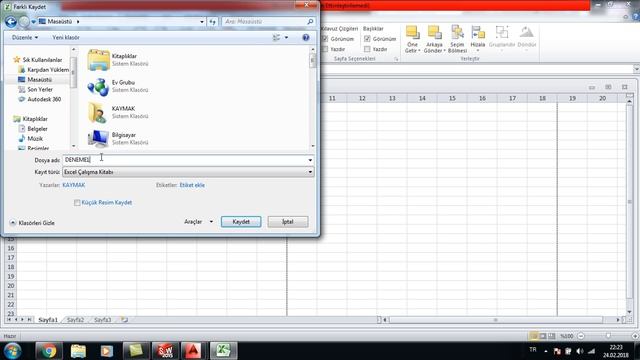Click the Dosya adı text field
The height and width of the screenshot is (360, 640).
(185, 160)
